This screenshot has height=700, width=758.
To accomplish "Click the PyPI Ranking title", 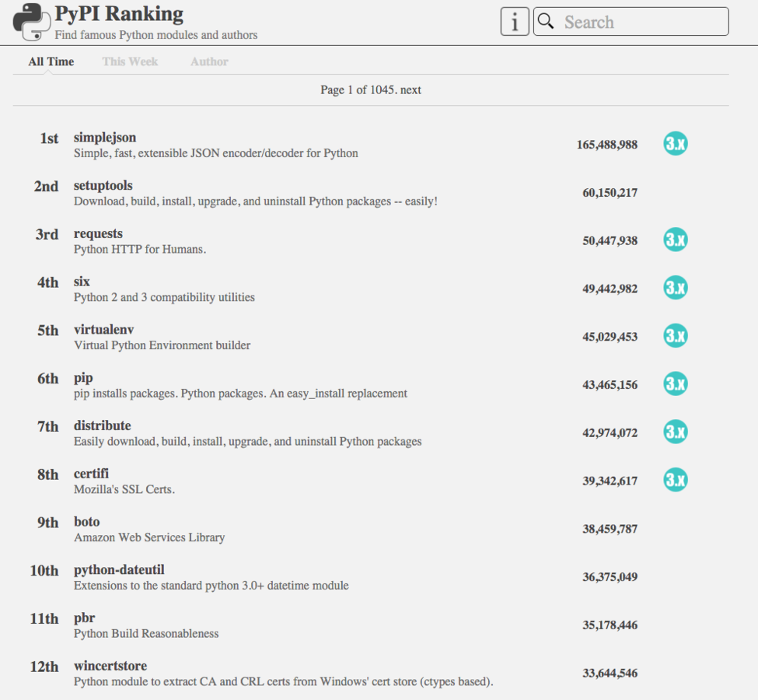I will (119, 14).
